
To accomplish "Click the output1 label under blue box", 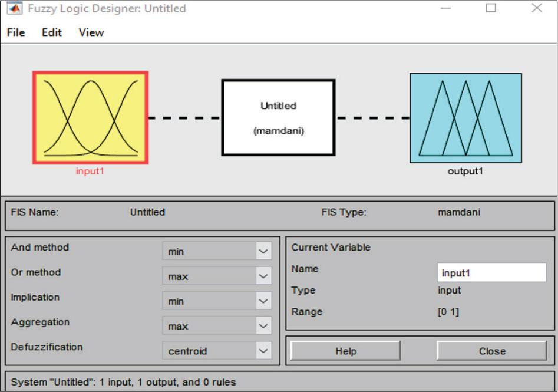I will coord(465,172).
